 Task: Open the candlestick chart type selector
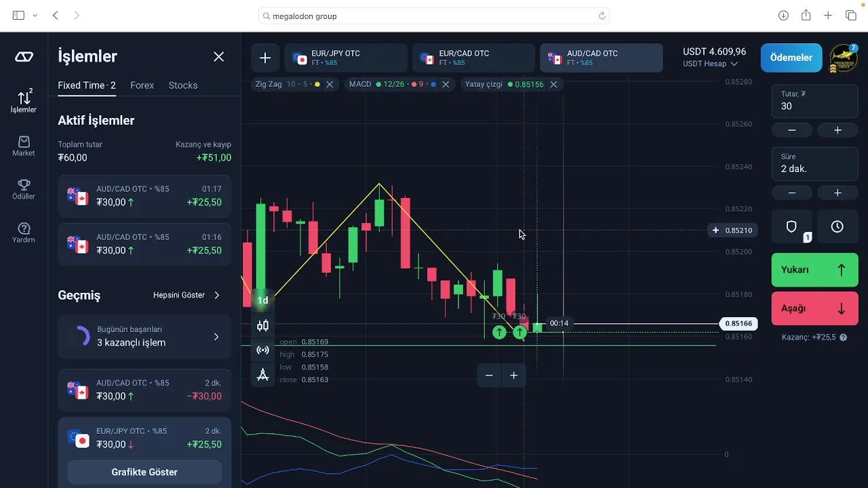point(262,326)
